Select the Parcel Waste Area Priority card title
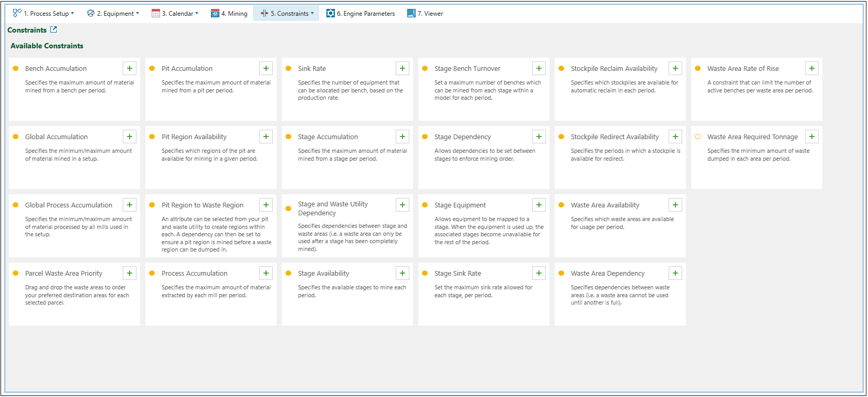The image size is (868, 397). [x=63, y=274]
